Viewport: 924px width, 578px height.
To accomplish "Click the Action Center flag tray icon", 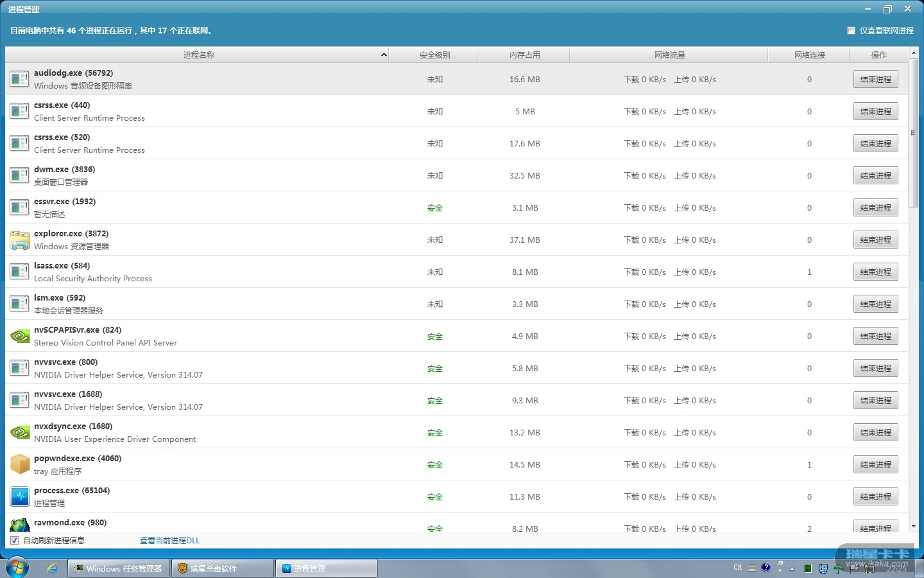I will [x=854, y=569].
